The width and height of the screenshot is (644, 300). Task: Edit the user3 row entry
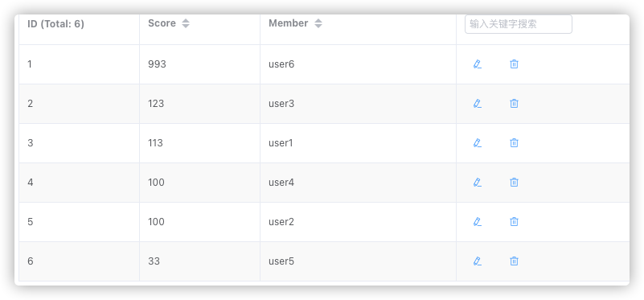click(478, 104)
